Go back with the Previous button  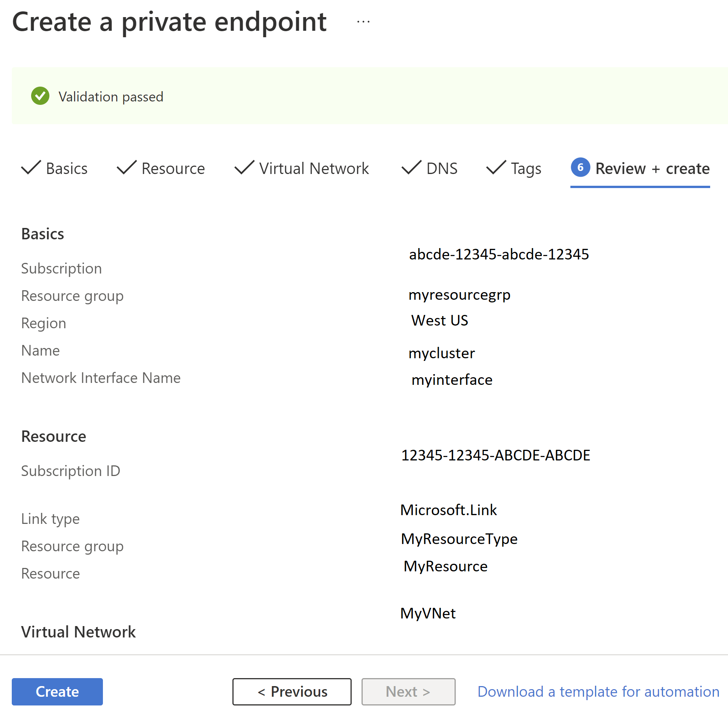click(292, 691)
